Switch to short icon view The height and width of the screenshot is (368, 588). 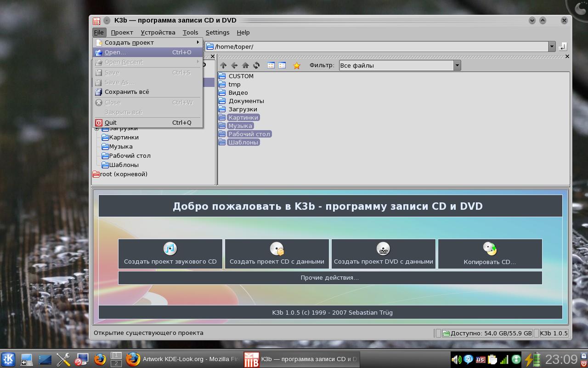271,65
